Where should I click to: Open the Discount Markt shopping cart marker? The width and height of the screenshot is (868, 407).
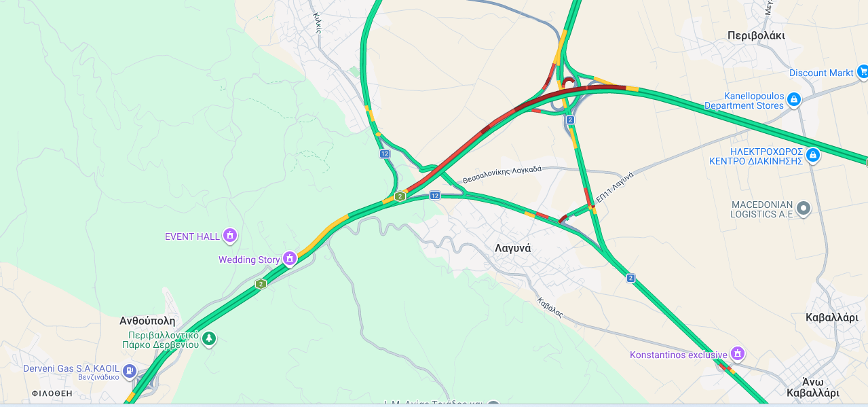pos(863,71)
